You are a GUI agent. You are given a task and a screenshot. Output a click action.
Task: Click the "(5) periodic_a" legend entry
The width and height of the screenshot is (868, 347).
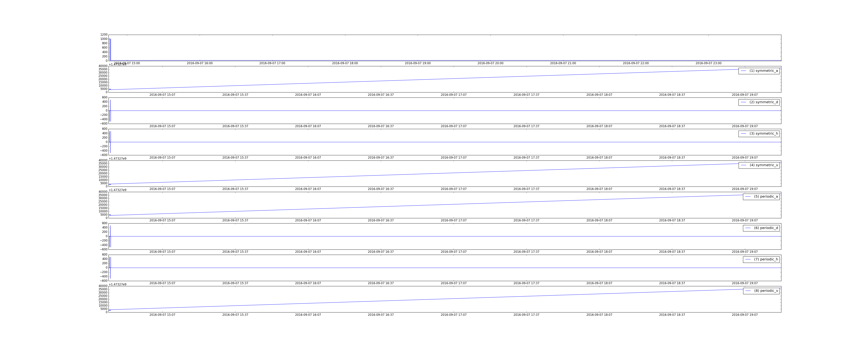tap(761, 196)
